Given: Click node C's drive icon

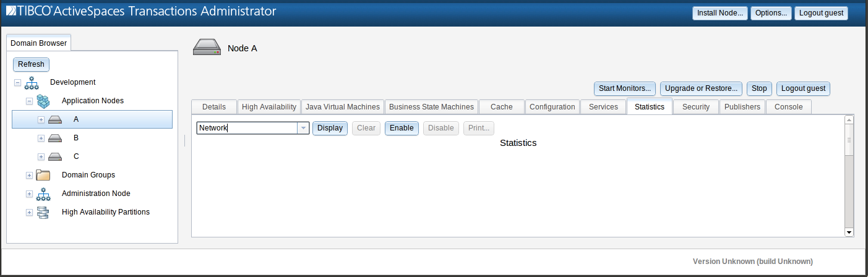Looking at the screenshot, I should tap(55, 156).
